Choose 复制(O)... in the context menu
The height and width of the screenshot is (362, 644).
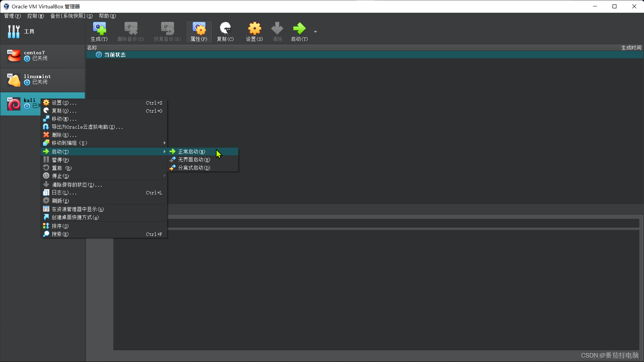click(104, 111)
